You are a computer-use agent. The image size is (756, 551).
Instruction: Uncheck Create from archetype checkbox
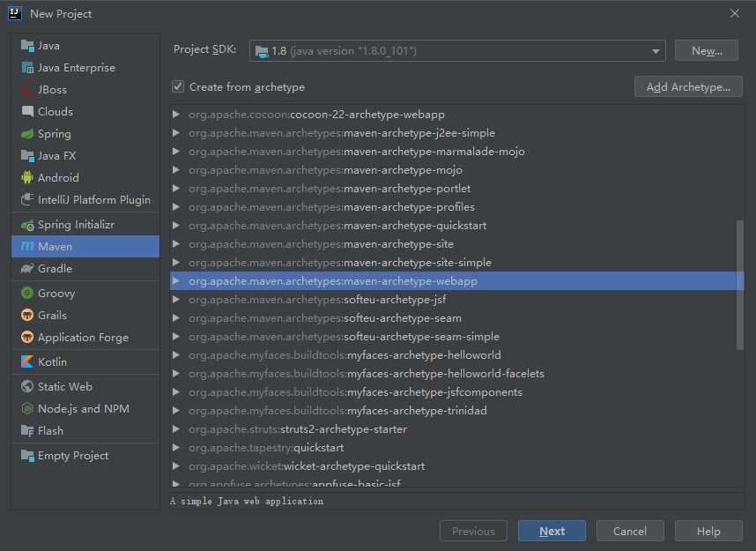(178, 87)
